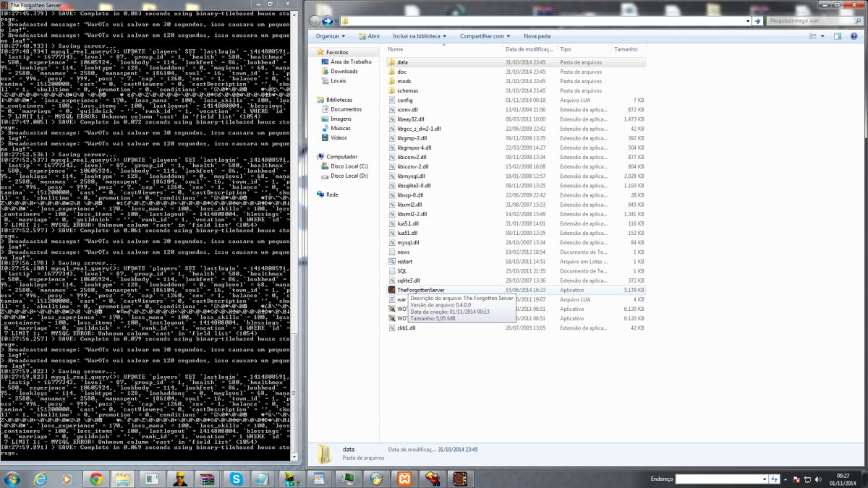This screenshot has height=488, width=868.
Task: Open the Windows Start menu
Action: coord(12,478)
